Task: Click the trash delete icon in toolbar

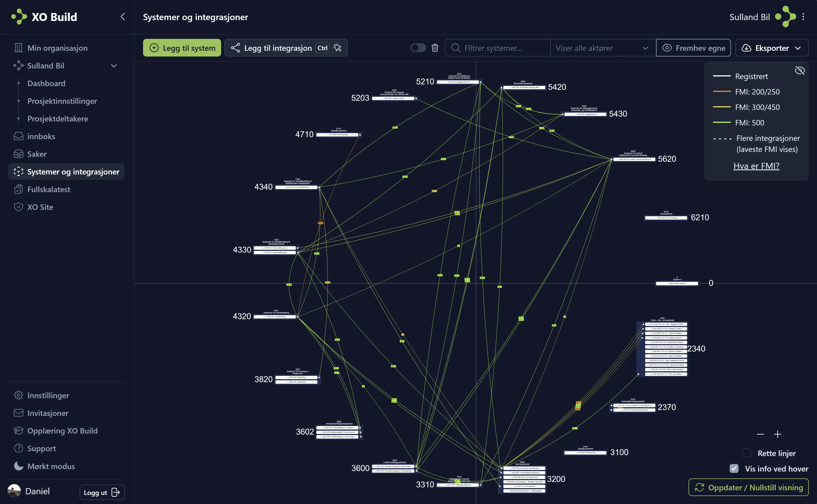Action: click(435, 48)
